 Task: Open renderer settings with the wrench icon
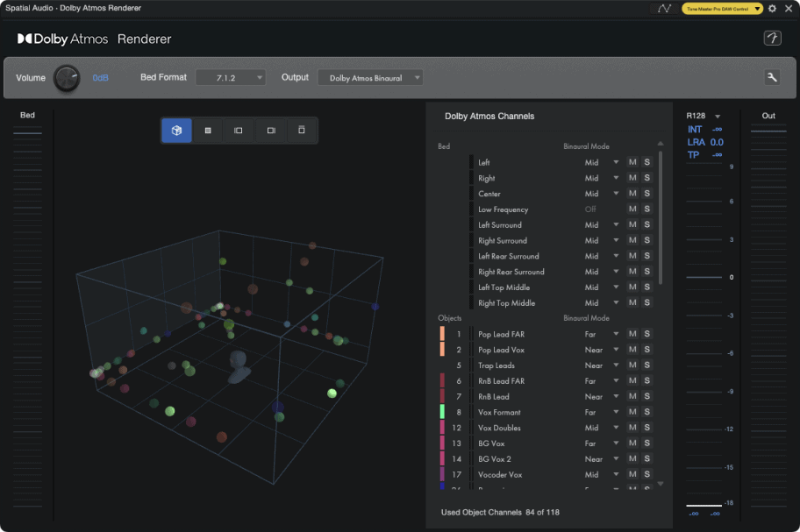click(x=772, y=78)
